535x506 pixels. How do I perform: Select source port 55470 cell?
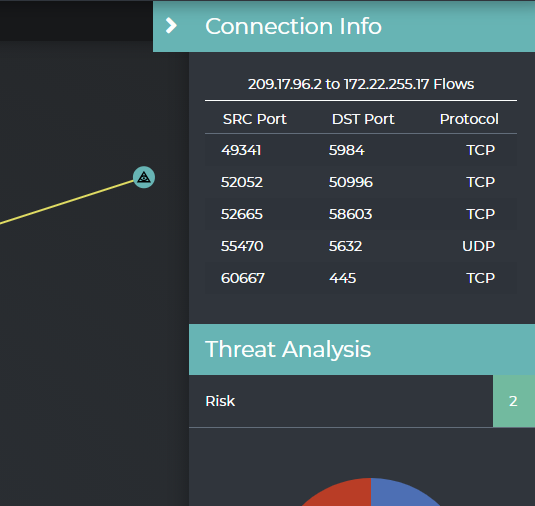[x=242, y=246]
